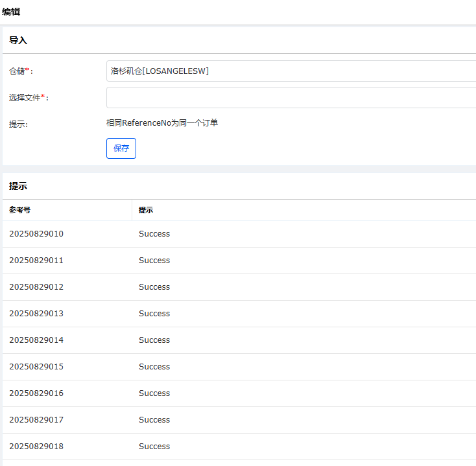Click the 参考号 column header
This screenshot has height=466, width=476.
(x=20, y=211)
